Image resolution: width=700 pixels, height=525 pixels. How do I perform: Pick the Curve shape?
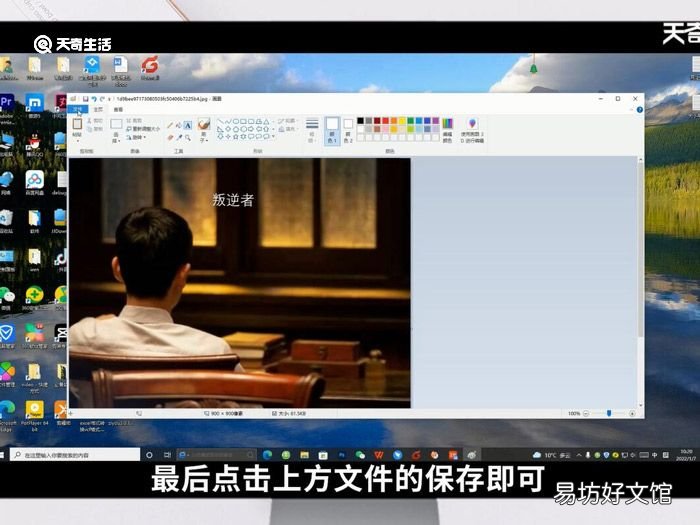pyautogui.click(x=228, y=121)
